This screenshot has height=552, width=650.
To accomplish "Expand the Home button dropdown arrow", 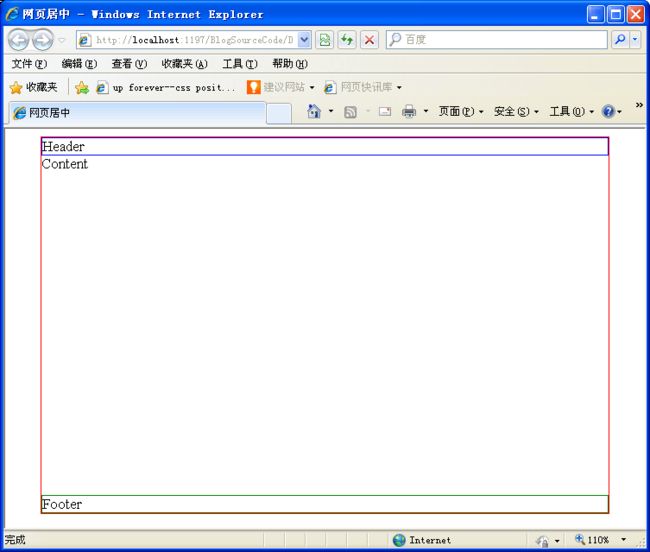I will 331,111.
